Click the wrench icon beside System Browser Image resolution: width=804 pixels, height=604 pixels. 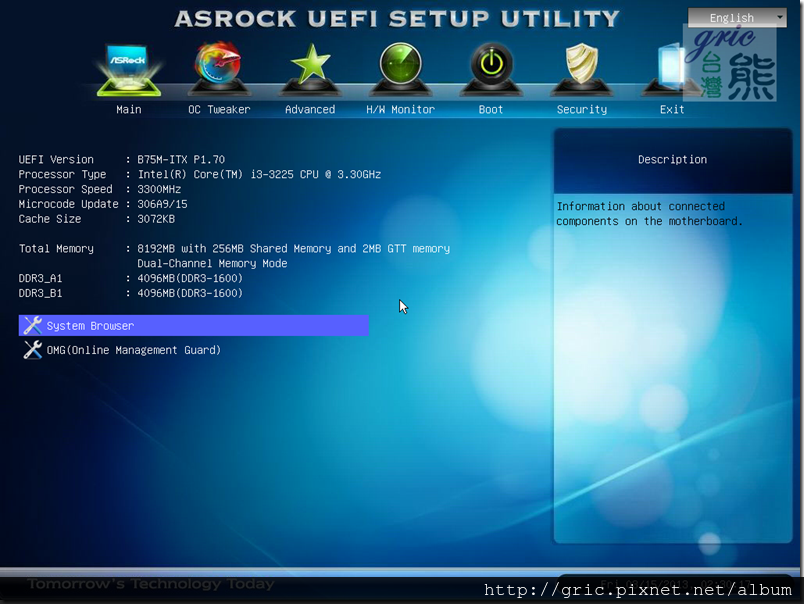[x=33, y=326]
